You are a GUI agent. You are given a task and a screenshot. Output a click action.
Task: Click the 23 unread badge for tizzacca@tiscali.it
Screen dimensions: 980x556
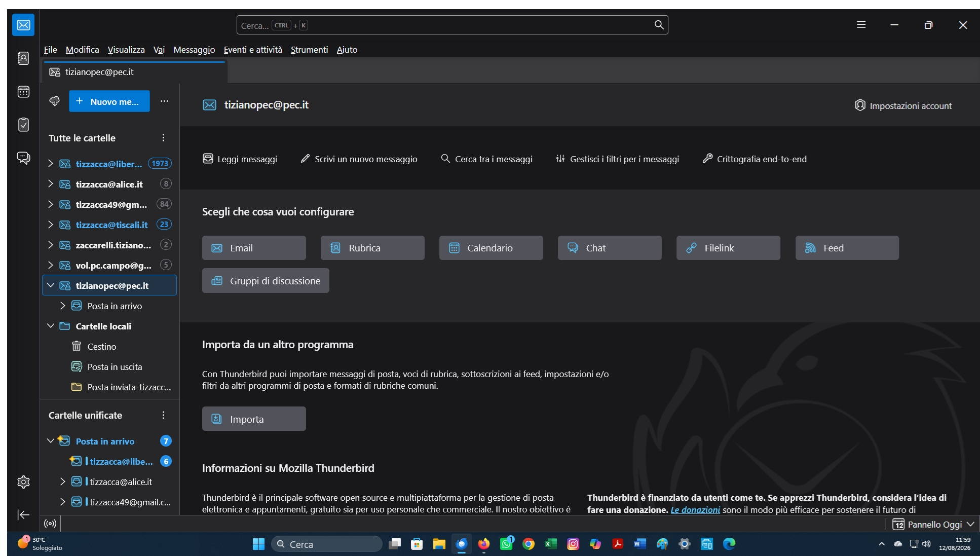coord(164,225)
